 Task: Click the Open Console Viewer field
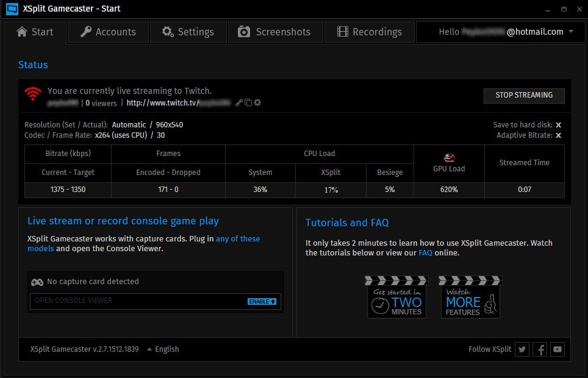156,301
